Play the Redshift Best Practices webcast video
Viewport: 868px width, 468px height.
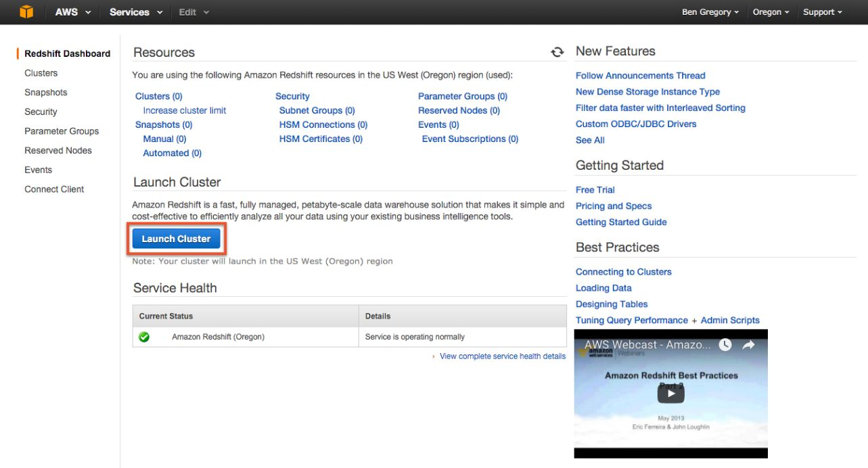[670, 393]
